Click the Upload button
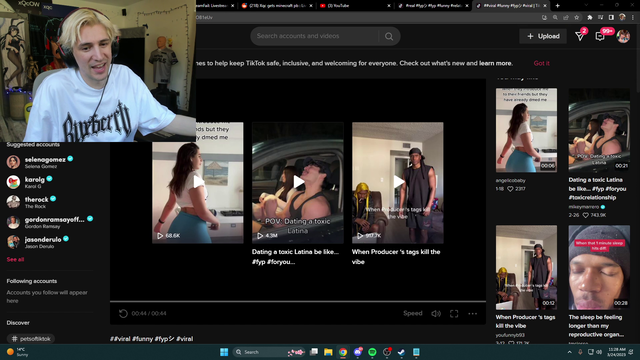 pyautogui.click(x=543, y=36)
